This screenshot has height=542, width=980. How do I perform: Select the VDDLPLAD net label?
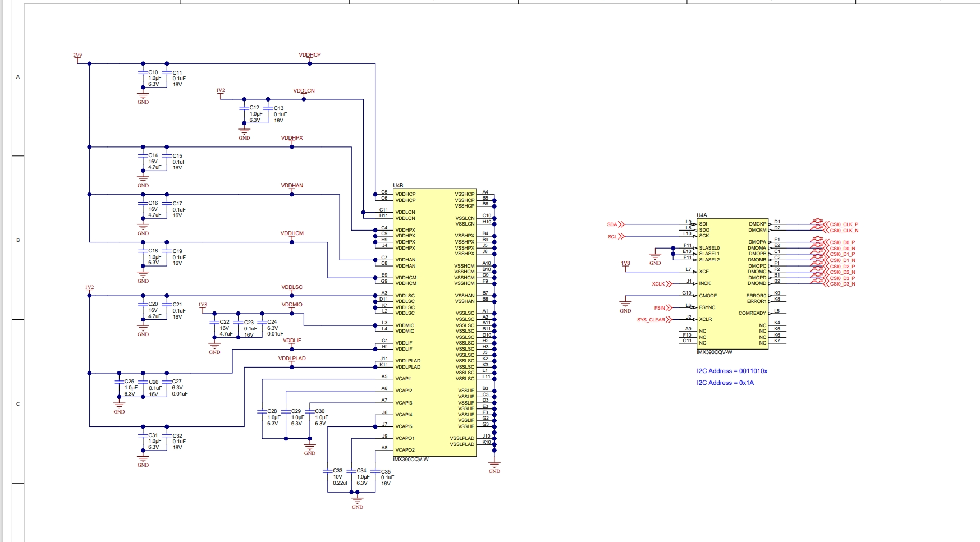click(x=292, y=359)
